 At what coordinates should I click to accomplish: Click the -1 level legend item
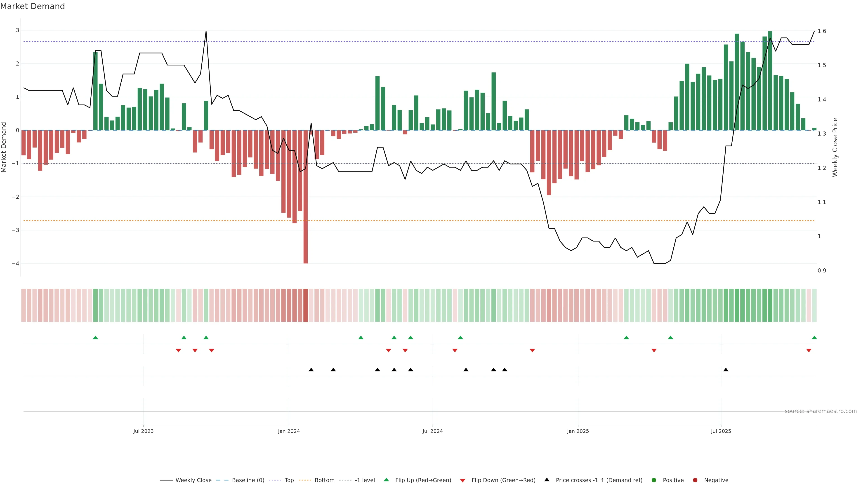pos(365,480)
